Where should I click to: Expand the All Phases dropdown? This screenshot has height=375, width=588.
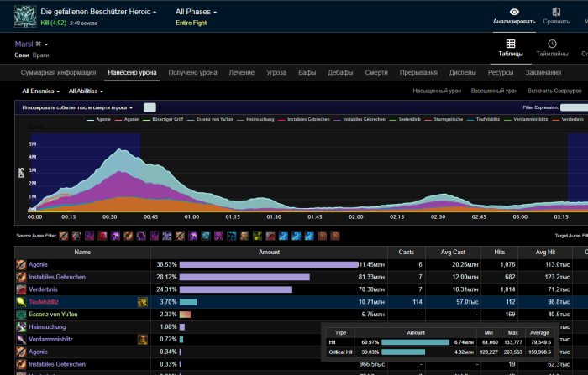click(x=195, y=13)
